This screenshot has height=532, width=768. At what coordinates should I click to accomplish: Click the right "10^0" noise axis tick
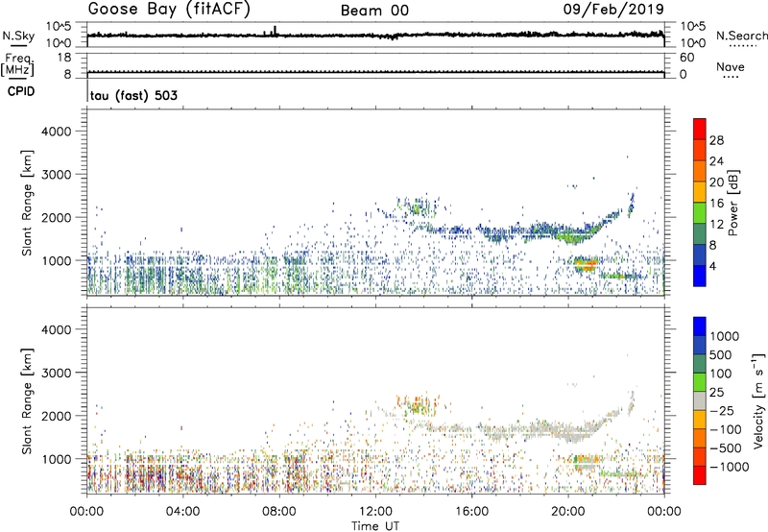click(693, 43)
